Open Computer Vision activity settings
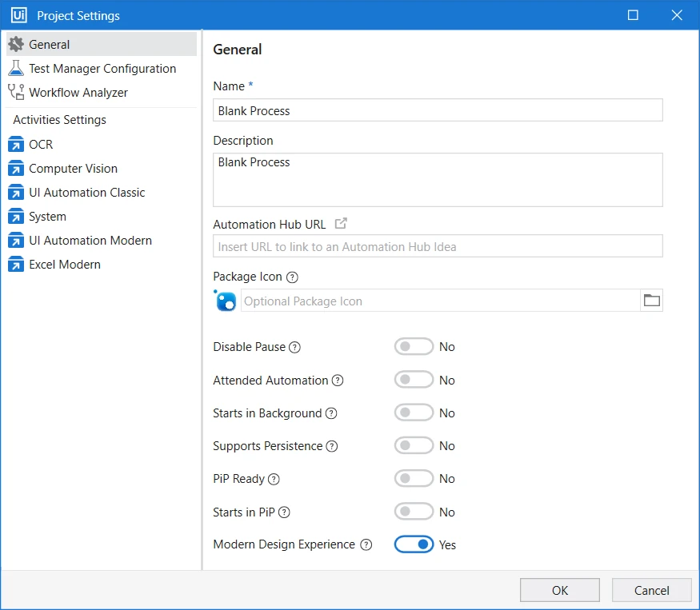 click(102, 168)
